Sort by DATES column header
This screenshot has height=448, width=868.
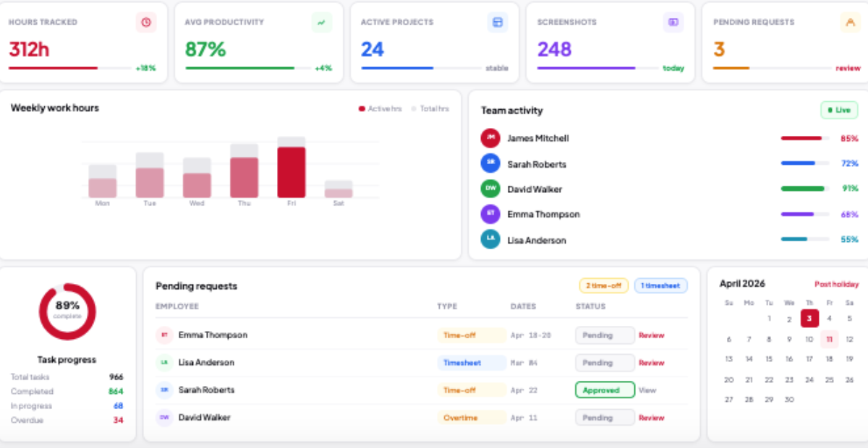[523, 307]
